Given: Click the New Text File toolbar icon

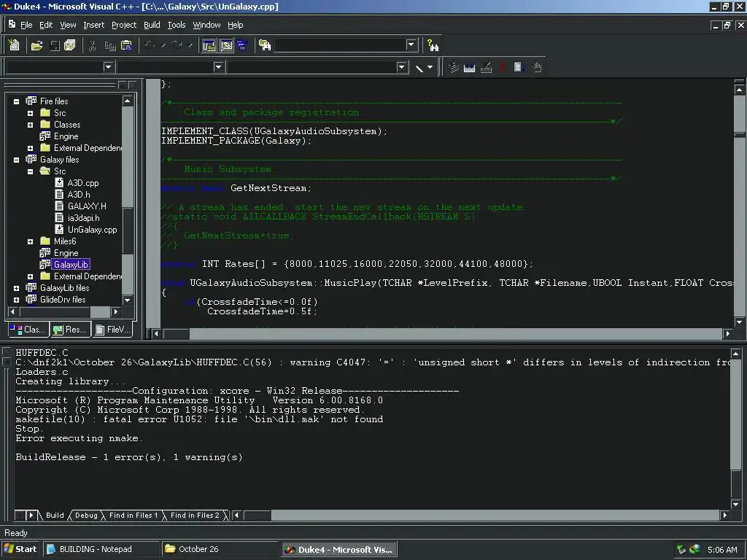Looking at the screenshot, I should [14, 45].
